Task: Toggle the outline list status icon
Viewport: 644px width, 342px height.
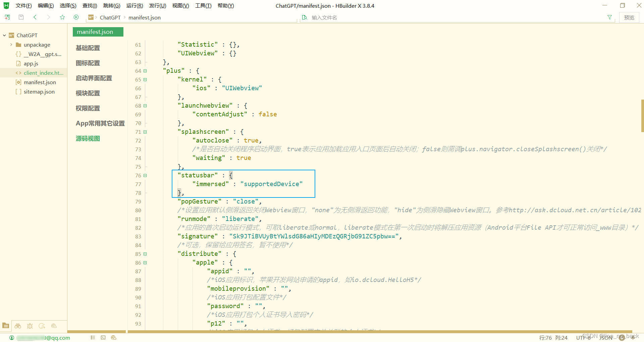Action: (x=93, y=338)
